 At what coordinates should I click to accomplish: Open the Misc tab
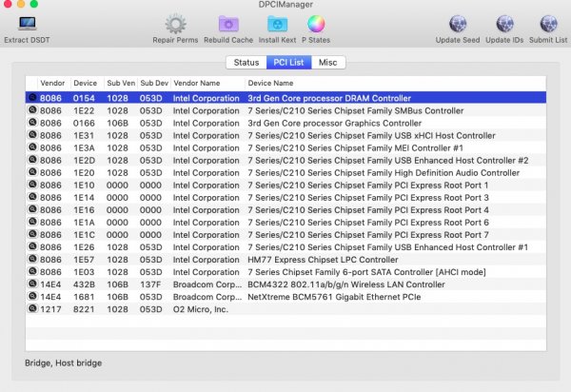coord(328,62)
